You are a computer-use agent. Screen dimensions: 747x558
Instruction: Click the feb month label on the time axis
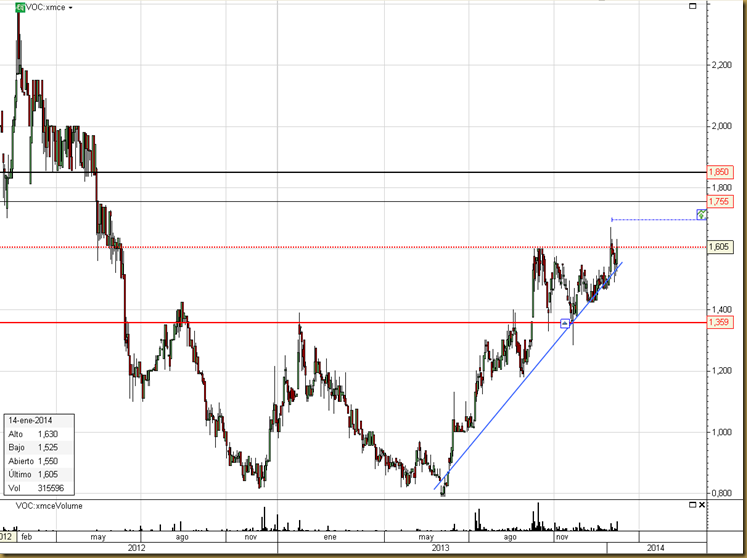tap(27, 537)
